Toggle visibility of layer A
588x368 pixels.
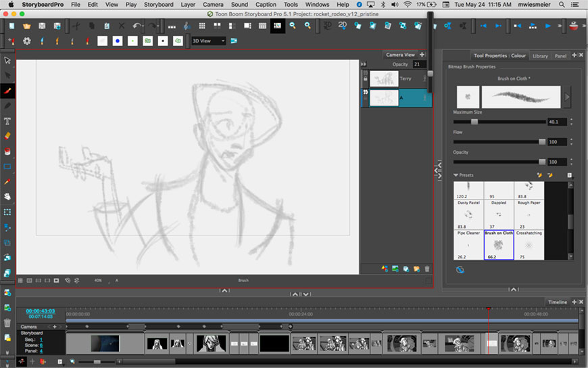[x=365, y=91]
